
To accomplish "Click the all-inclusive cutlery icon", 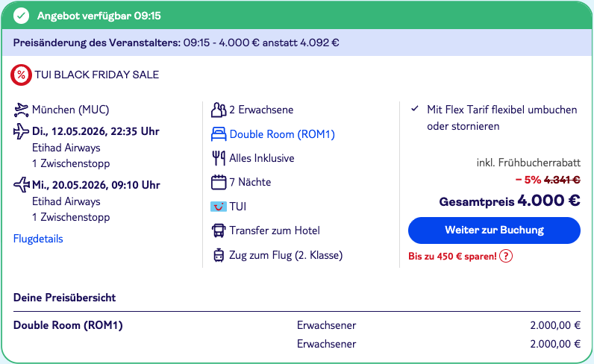I will click(219, 158).
